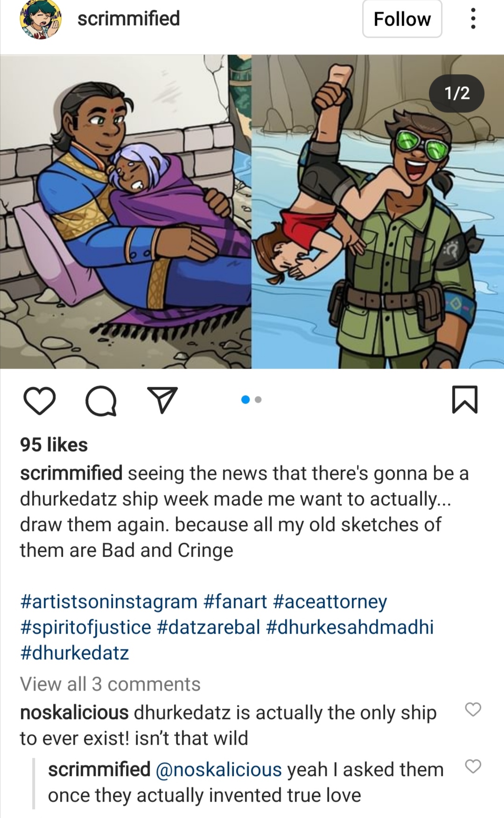Like the post with heart icon
This screenshot has height=818, width=504.
tap(39, 400)
